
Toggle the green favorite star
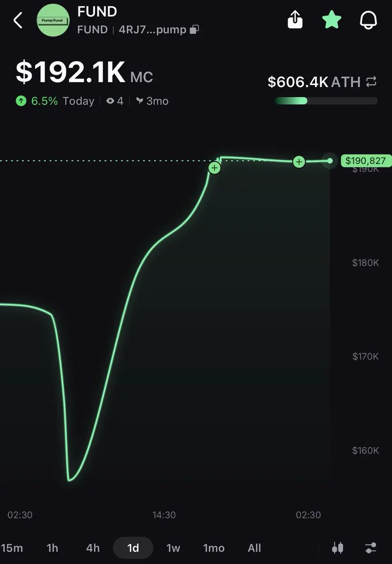click(332, 20)
